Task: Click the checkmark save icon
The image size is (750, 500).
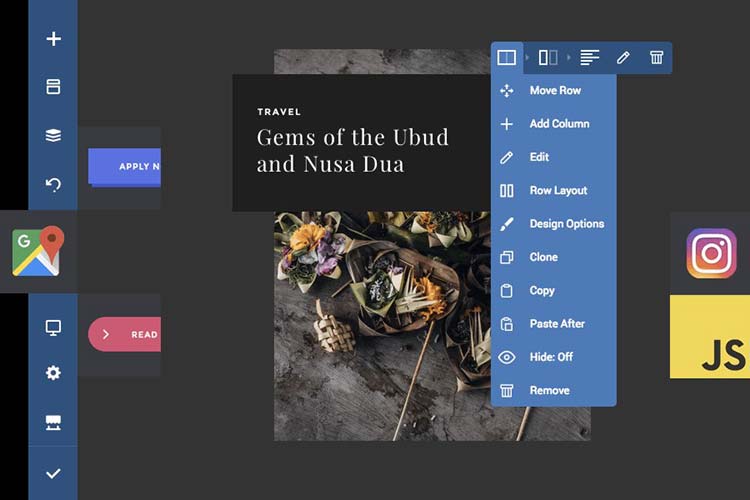Action: pos(54,473)
